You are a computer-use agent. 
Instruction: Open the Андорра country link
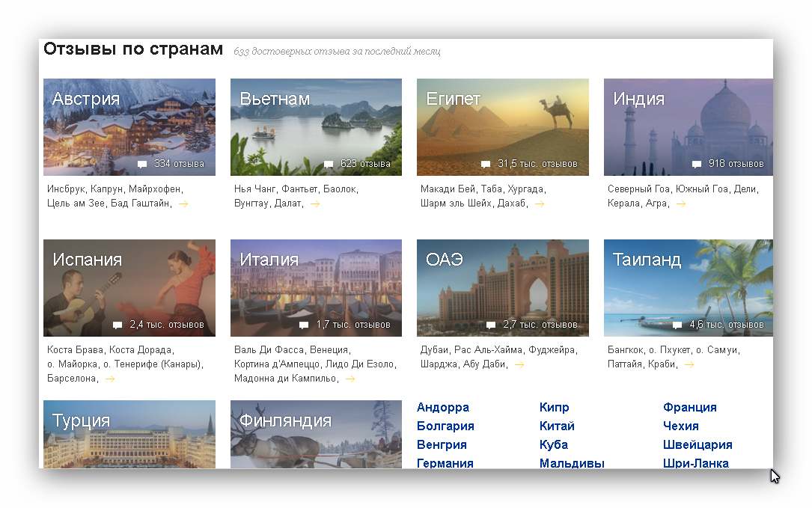coord(442,408)
